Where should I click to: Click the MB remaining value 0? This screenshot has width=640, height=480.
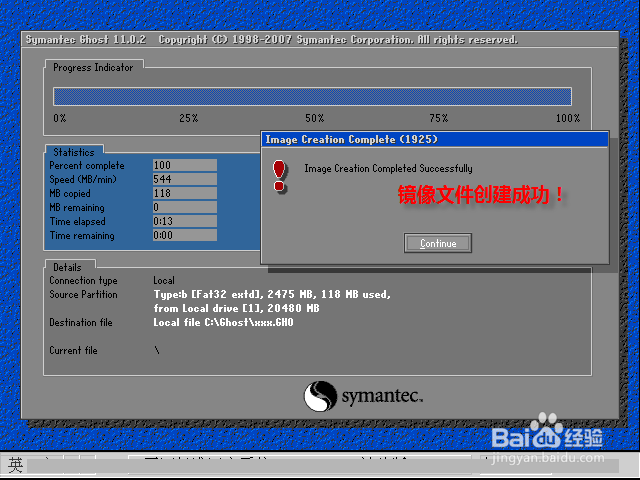coord(184,207)
